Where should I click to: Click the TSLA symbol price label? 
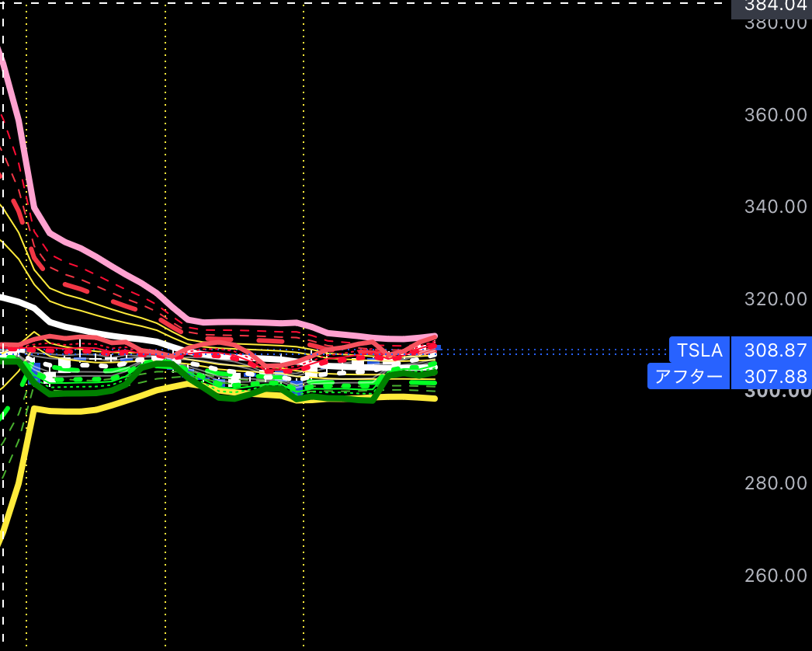click(699, 350)
